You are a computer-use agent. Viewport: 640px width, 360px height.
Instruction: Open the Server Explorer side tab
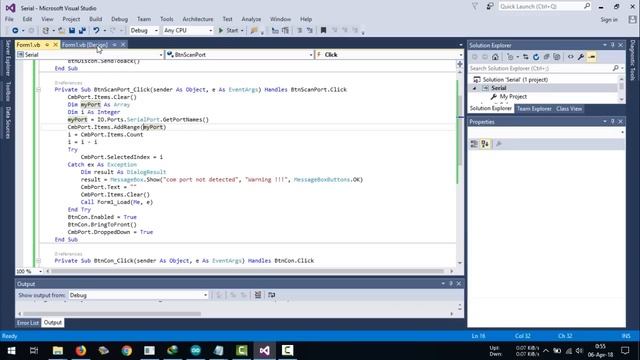pos(8,58)
